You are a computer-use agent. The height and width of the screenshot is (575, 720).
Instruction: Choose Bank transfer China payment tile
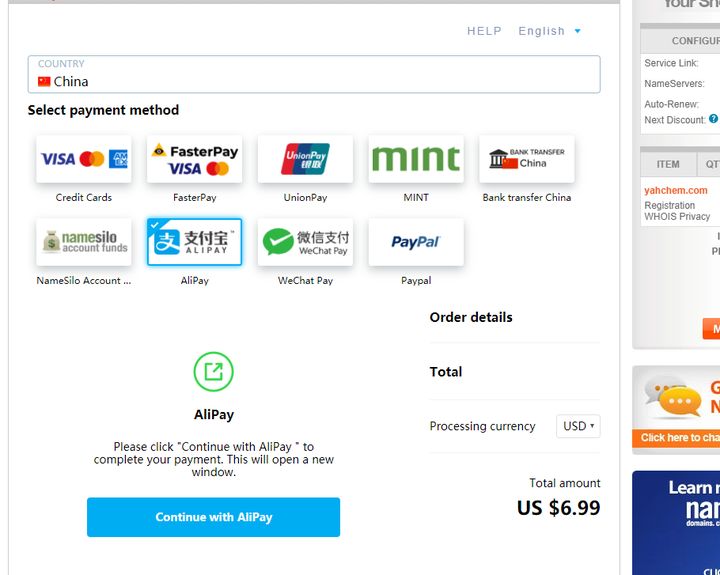coord(527,159)
